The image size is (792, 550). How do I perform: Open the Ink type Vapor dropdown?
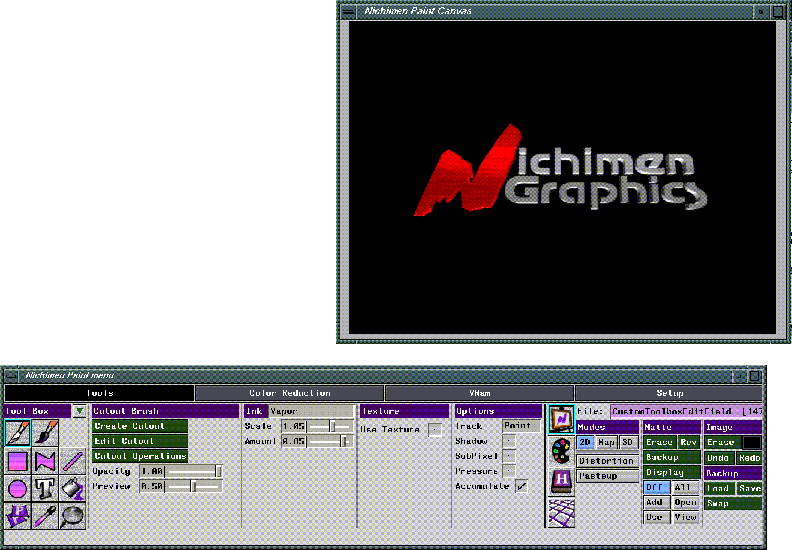(311, 412)
